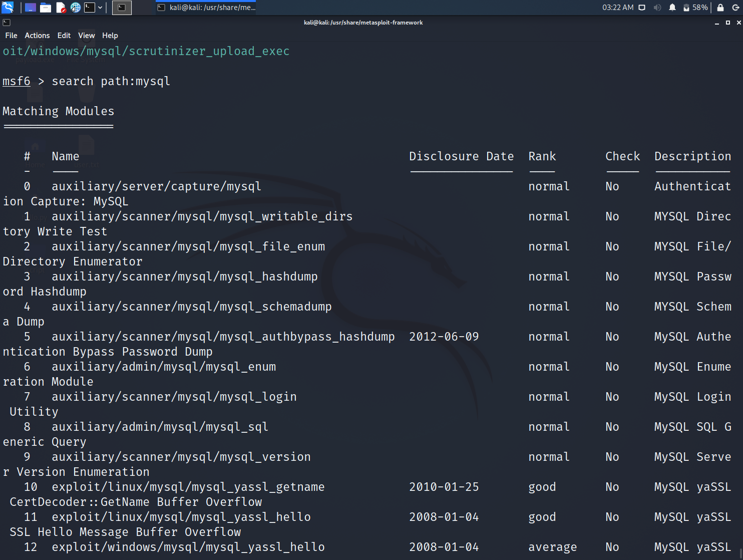Click the 'average' rank value

pos(553,547)
